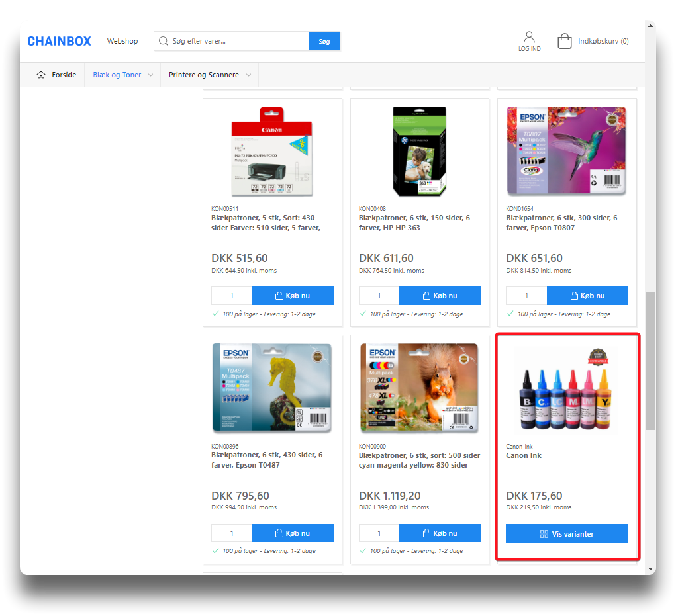Screen dimensions: 676x616
Task: Open HP 363 ink pack image
Action: click(420, 152)
